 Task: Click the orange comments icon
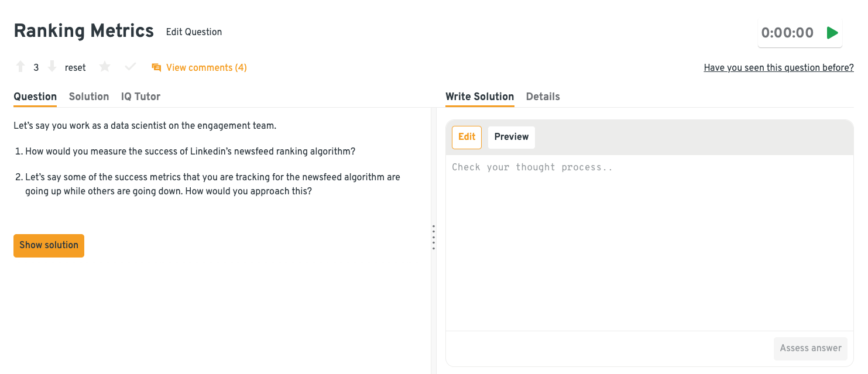[x=156, y=68]
